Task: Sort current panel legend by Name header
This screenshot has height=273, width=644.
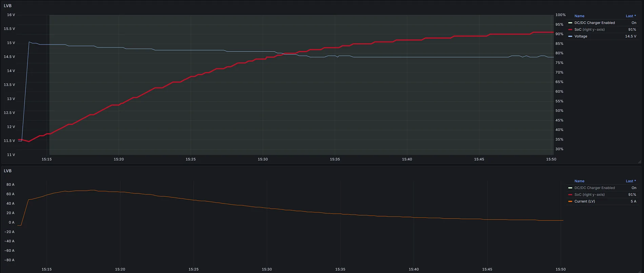Action: point(579,181)
